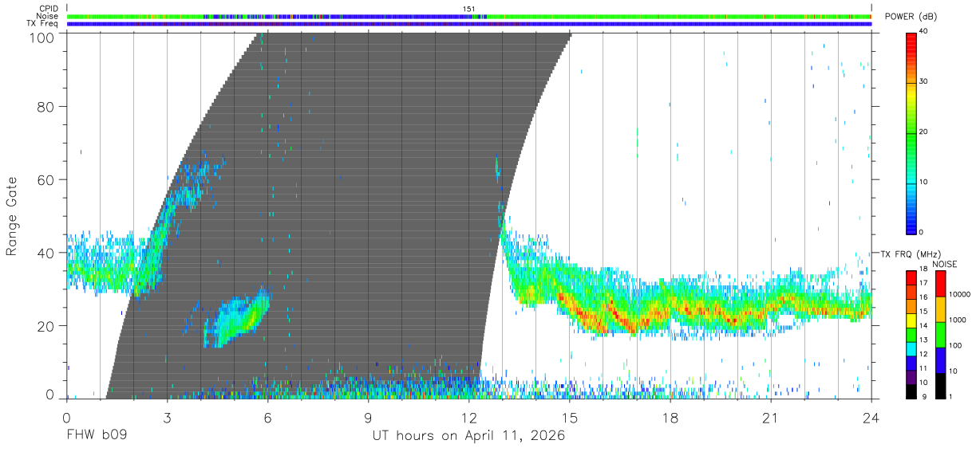Click the 12 hour label on UT axis

click(469, 418)
